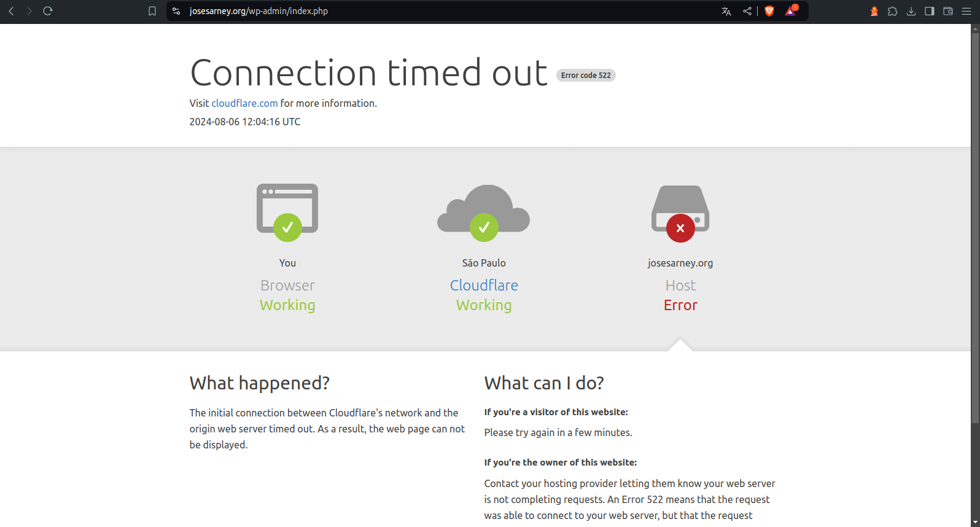Click the vertical scrollbar thumb
The image size is (980, 527).
pos(975,227)
